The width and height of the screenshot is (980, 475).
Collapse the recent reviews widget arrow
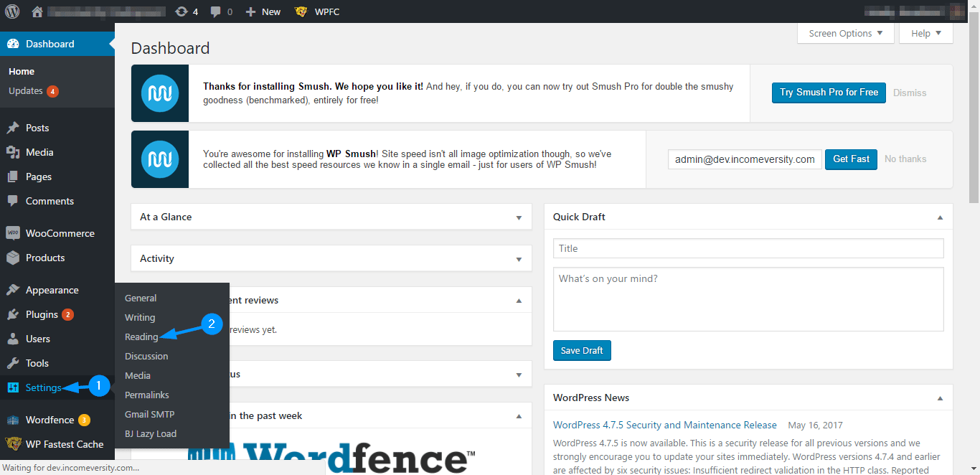[519, 301]
